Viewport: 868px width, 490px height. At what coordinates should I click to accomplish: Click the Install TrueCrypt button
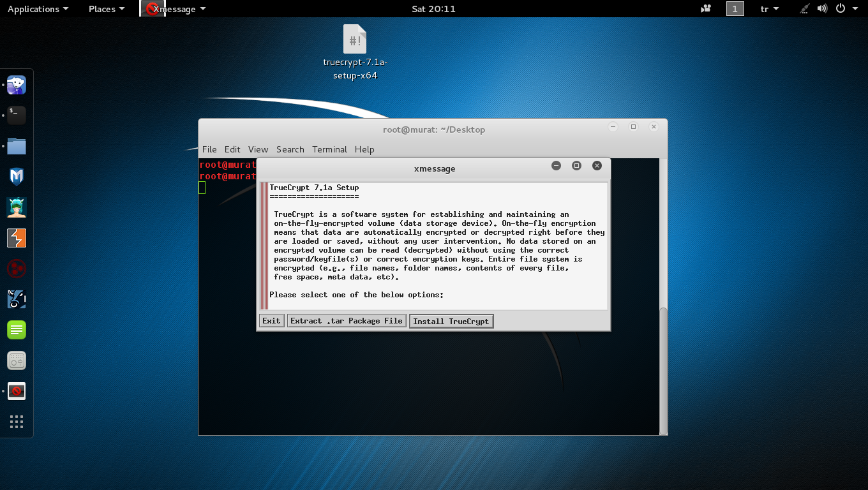pos(451,321)
